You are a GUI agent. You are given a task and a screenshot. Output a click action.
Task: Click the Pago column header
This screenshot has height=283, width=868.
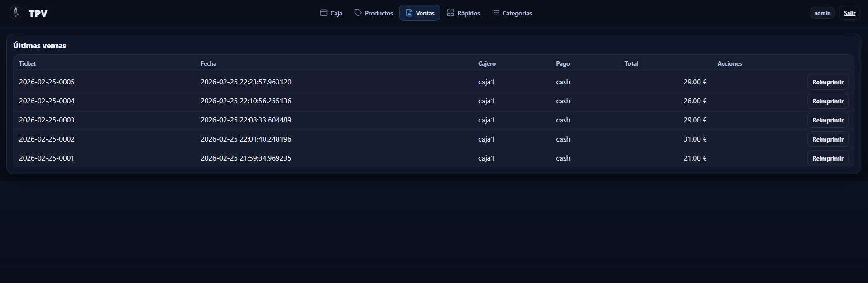pyautogui.click(x=563, y=63)
